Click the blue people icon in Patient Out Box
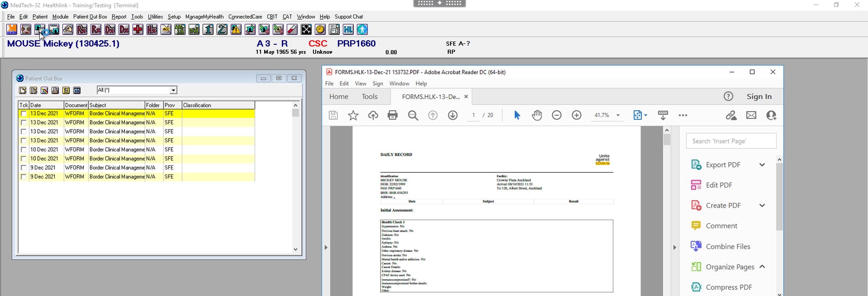The image size is (868, 296). [x=77, y=90]
